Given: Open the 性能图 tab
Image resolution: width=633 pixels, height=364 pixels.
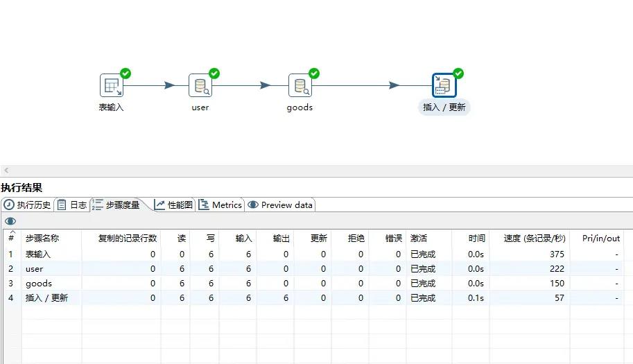Looking at the screenshot, I should pyautogui.click(x=174, y=205).
